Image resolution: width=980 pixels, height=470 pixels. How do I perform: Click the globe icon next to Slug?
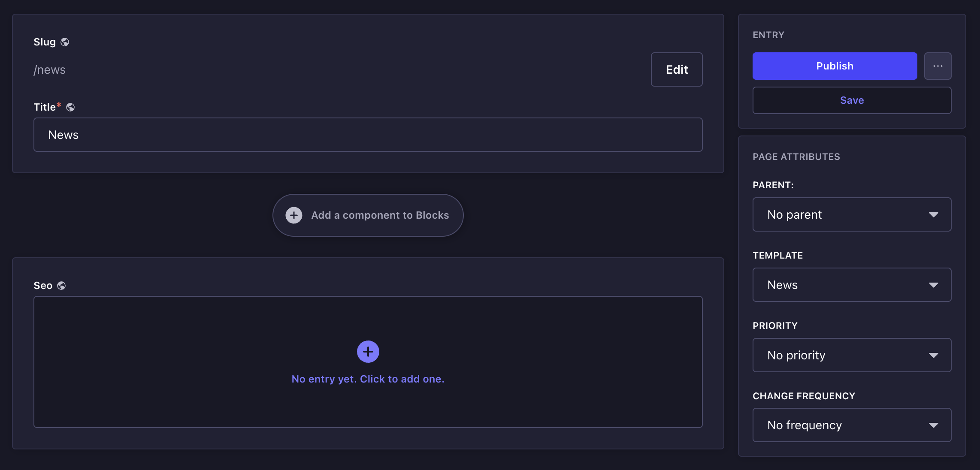[65, 42]
